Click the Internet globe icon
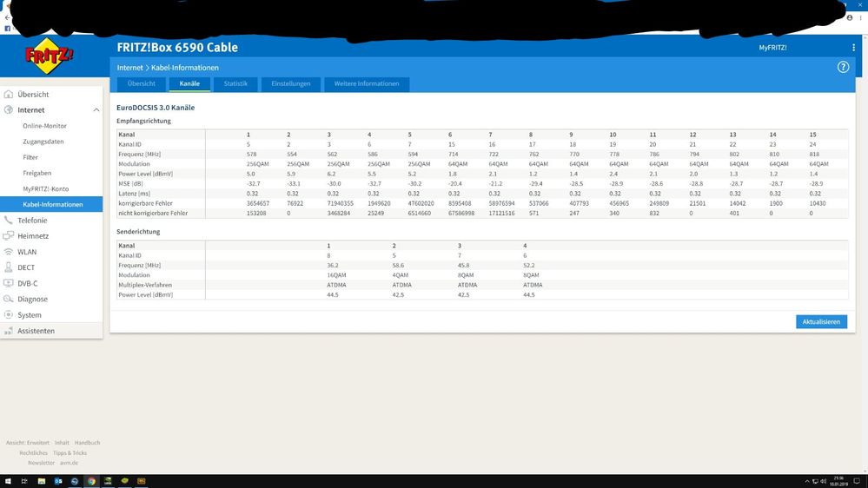 click(x=9, y=109)
